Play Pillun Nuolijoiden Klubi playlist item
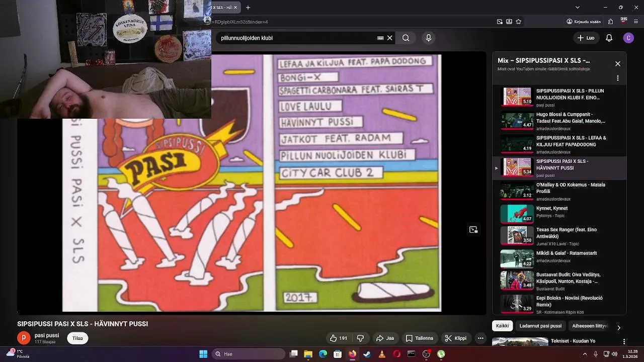 [559, 98]
